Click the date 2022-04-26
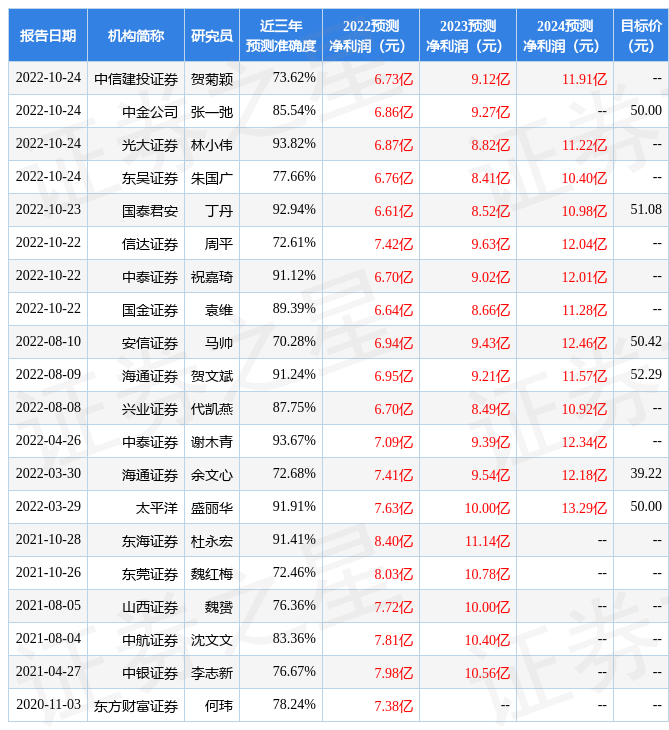 pos(48,440)
